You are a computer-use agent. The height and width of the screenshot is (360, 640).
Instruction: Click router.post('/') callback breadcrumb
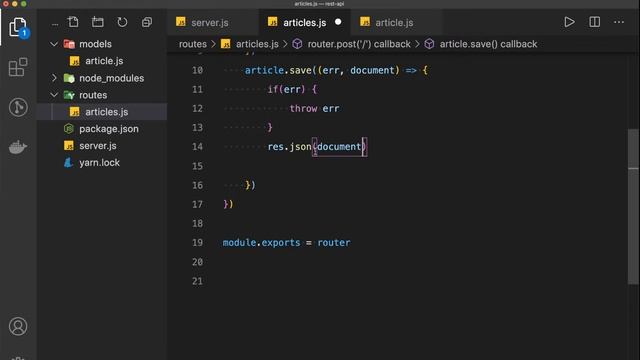(359, 44)
